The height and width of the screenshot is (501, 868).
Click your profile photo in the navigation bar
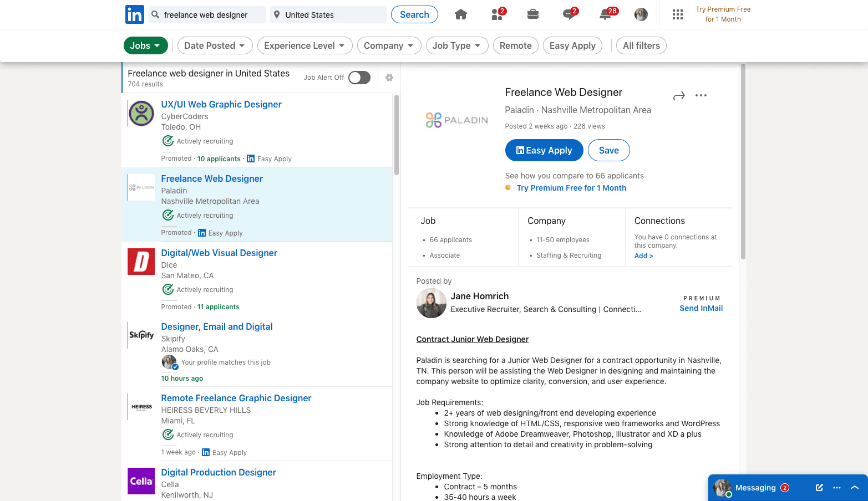point(641,14)
